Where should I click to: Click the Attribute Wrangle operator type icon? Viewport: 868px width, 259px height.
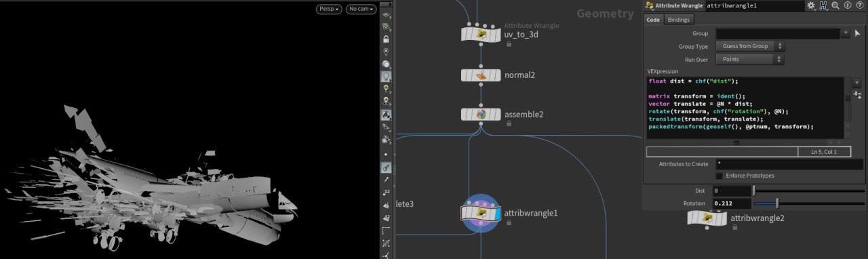coord(650,5)
